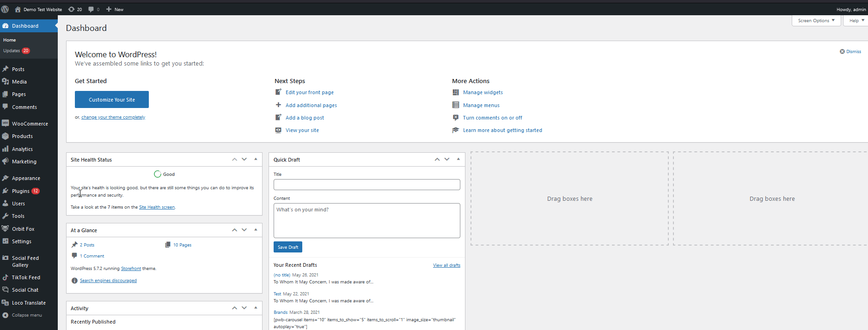The height and width of the screenshot is (330, 868).
Task: Open the Appearance brush icon menu
Action: click(6, 178)
